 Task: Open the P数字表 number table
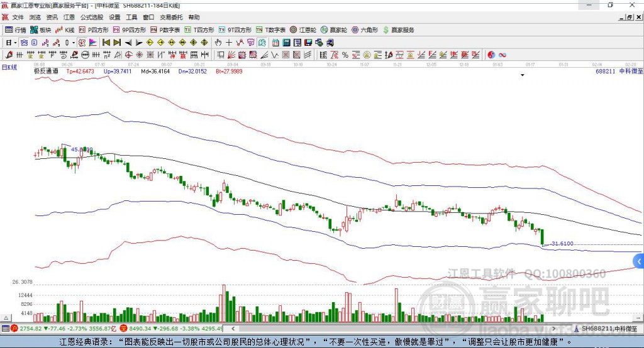(x=165, y=30)
